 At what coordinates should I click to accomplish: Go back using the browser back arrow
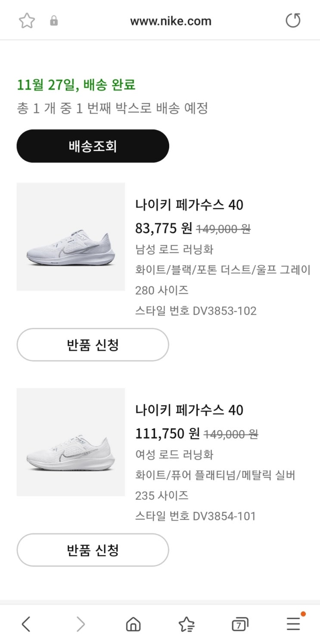26,624
